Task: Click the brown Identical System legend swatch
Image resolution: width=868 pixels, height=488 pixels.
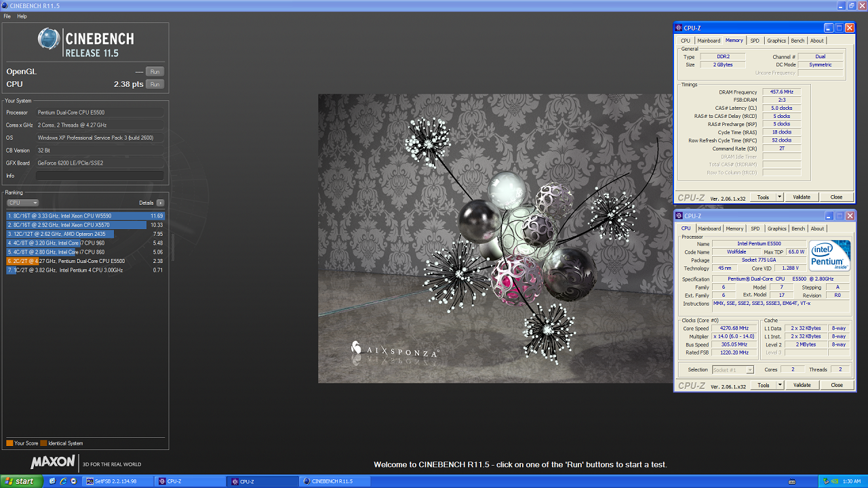Action: (x=43, y=443)
